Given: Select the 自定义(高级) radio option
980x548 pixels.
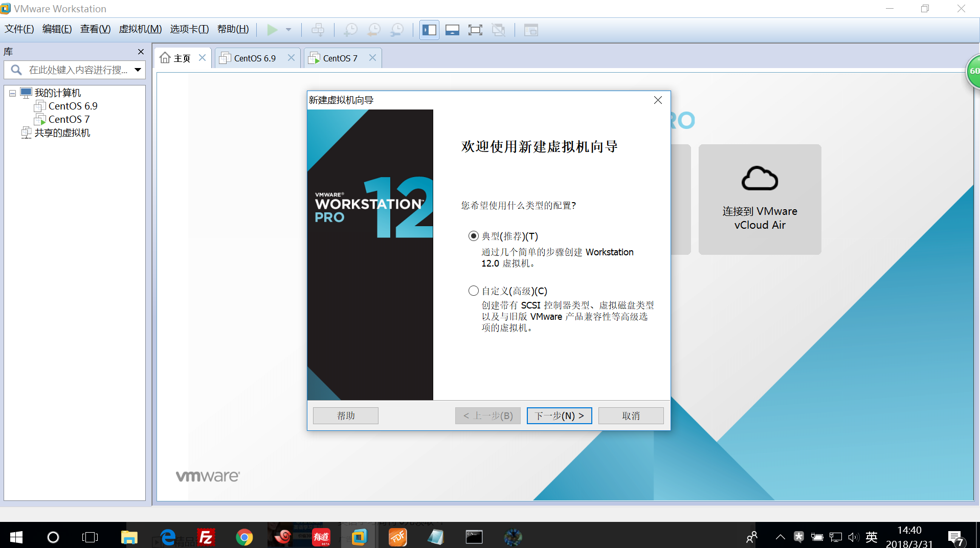Looking at the screenshot, I should pos(474,291).
